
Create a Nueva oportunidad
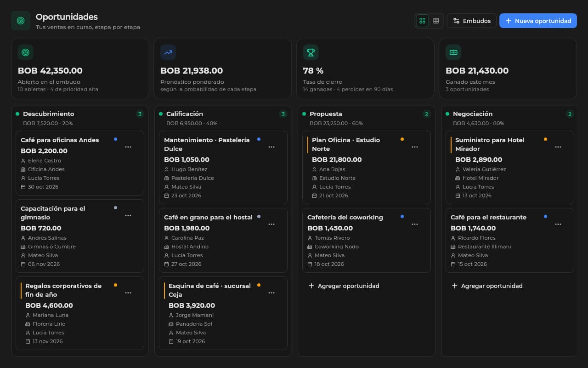point(538,21)
